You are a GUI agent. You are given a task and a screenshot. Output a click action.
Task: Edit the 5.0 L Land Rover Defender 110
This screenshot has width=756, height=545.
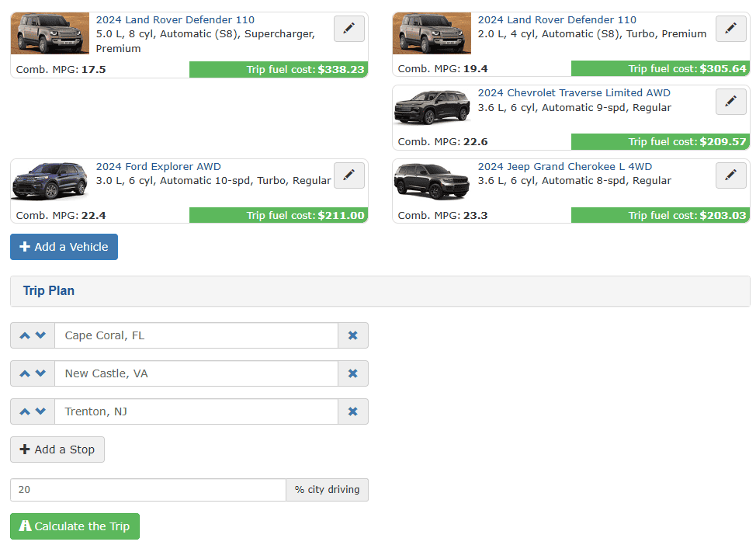pyautogui.click(x=349, y=29)
